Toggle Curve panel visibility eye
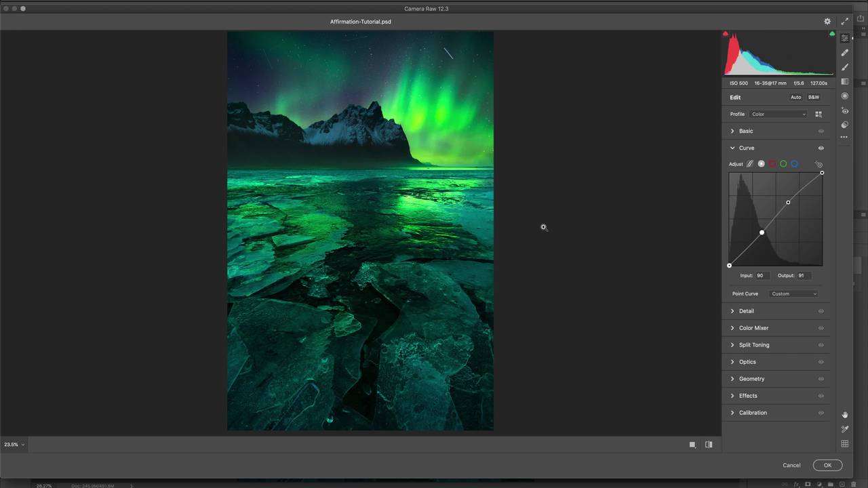 pyautogui.click(x=821, y=148)
